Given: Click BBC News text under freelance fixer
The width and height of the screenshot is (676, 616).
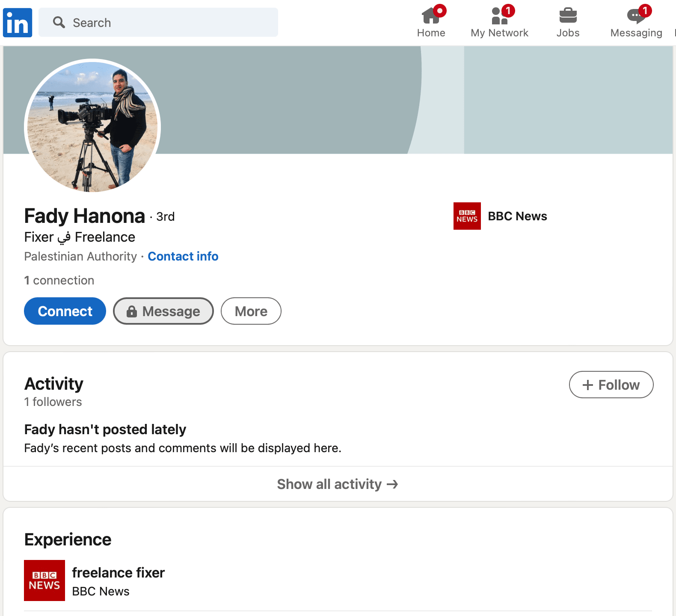Looking at the screenshot, I should 101,591.
